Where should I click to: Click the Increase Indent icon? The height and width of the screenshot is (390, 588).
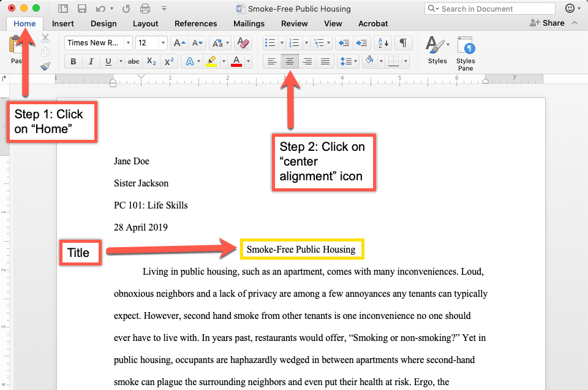point(362,43)
